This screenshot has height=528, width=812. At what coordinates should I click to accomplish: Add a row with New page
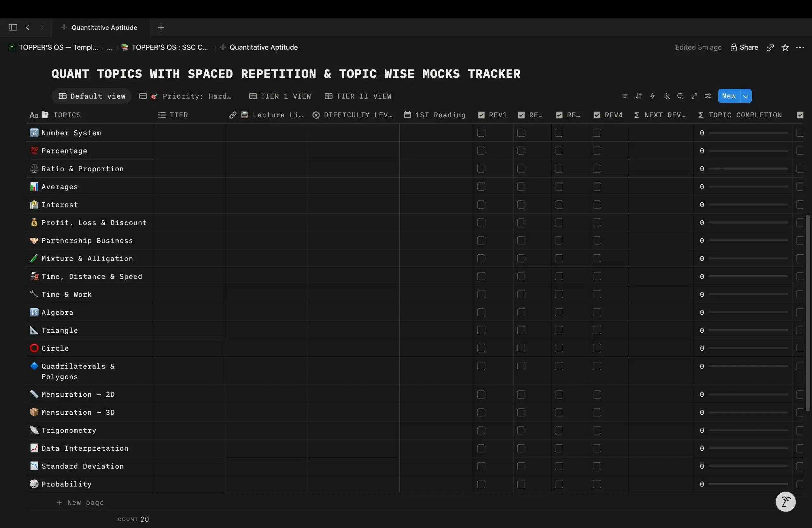coord(80,502)
